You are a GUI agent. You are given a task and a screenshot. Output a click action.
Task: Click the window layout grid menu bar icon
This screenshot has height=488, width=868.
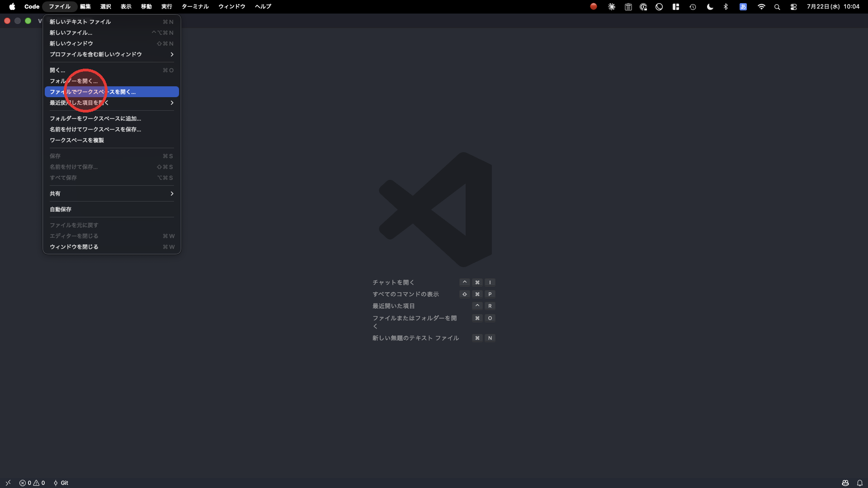coord(676,7)
